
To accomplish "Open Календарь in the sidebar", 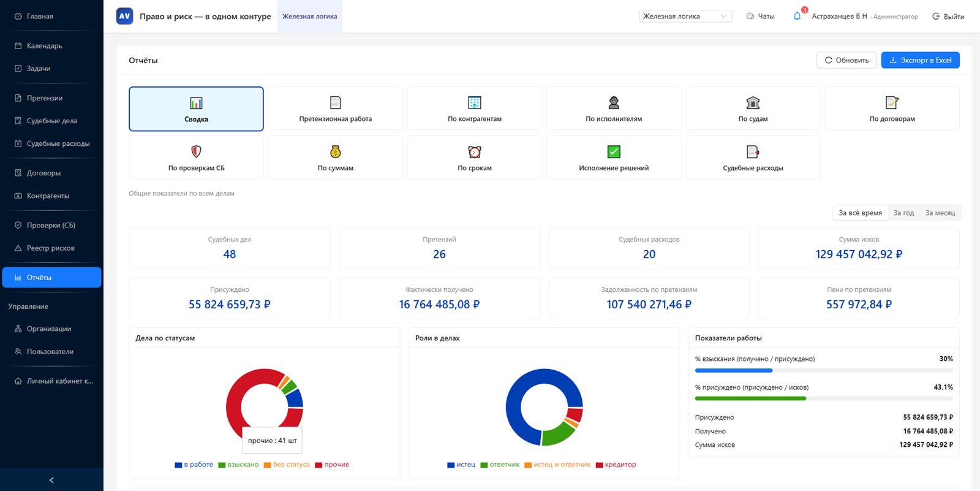I will pos(51,46).
